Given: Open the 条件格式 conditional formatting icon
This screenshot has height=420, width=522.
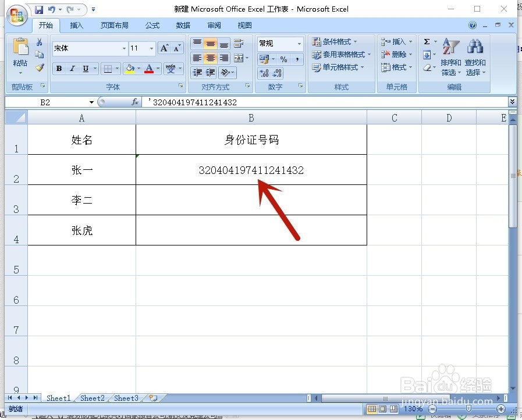Looking at the screenshot, I should (x=332, y=42).
